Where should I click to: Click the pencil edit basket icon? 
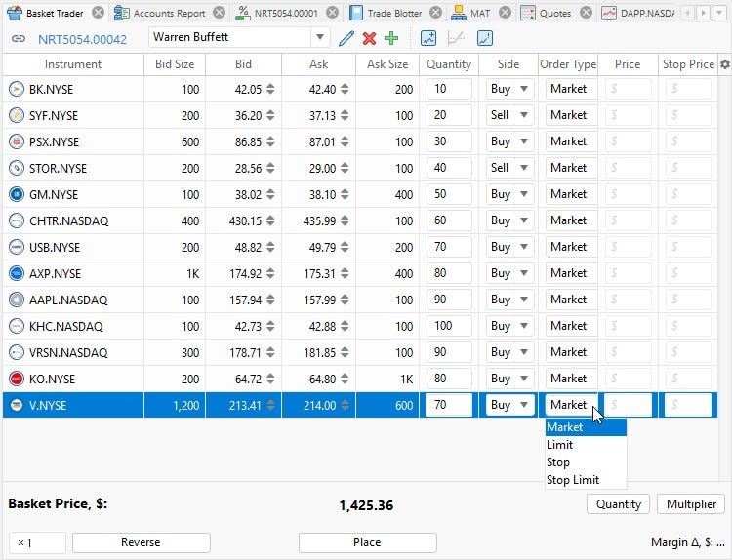[x=346, y=38]
